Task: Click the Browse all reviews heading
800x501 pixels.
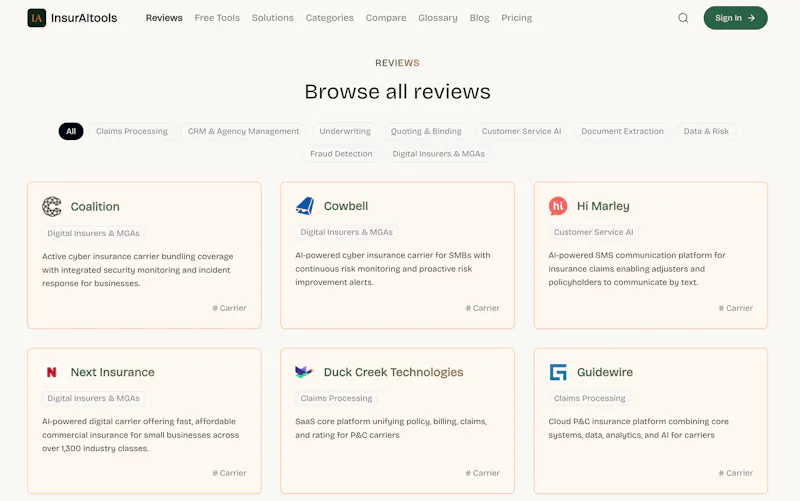Action: (397, 92)
